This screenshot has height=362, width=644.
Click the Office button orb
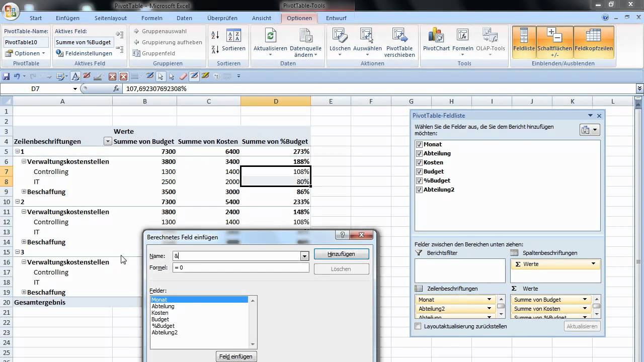[10, 10]
